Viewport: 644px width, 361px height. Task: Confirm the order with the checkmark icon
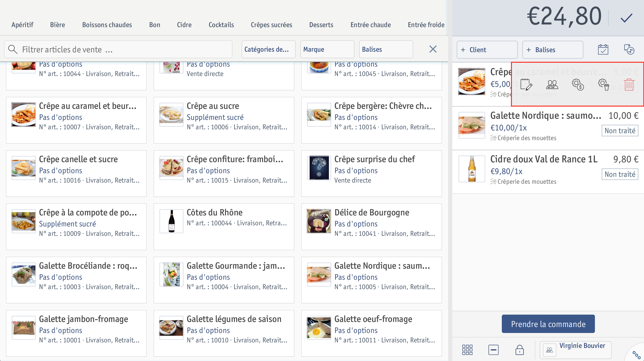[626, 18]
